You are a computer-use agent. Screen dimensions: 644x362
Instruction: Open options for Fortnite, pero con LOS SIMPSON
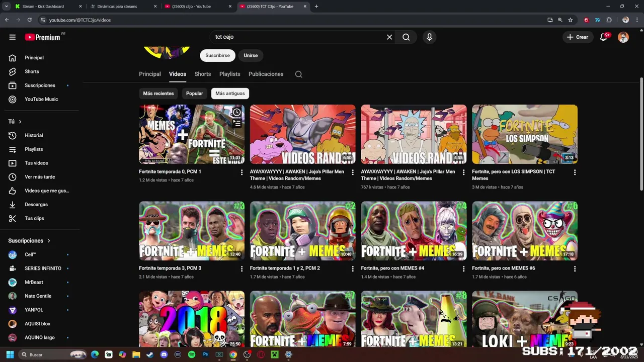pos(575,172)
